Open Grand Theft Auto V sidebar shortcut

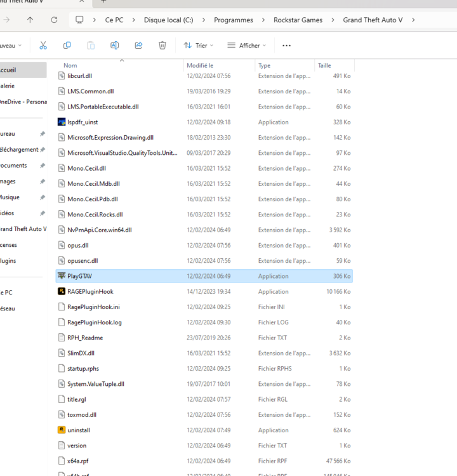point(23,229)
